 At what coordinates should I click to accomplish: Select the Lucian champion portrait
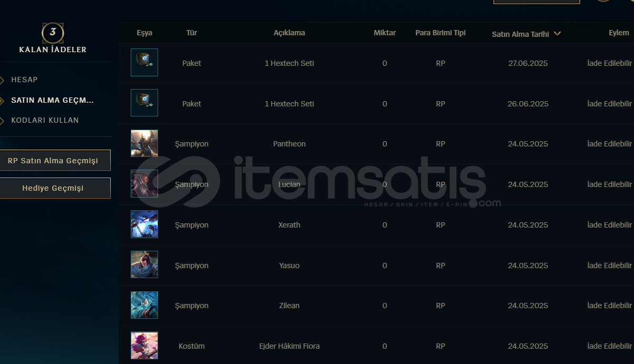point(144,184)
